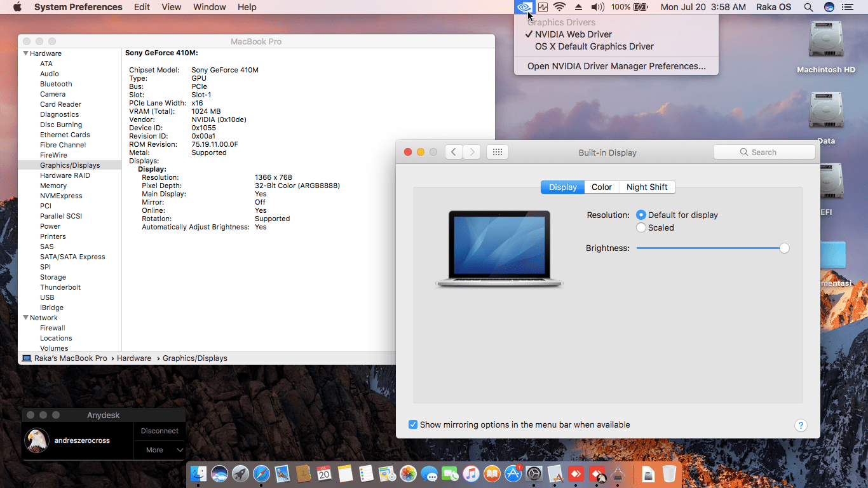Image resolution: width=868 pixels, height=488 pixels.
Task: Open System Preferences in the Dock
Action: (x=534, y=473)
